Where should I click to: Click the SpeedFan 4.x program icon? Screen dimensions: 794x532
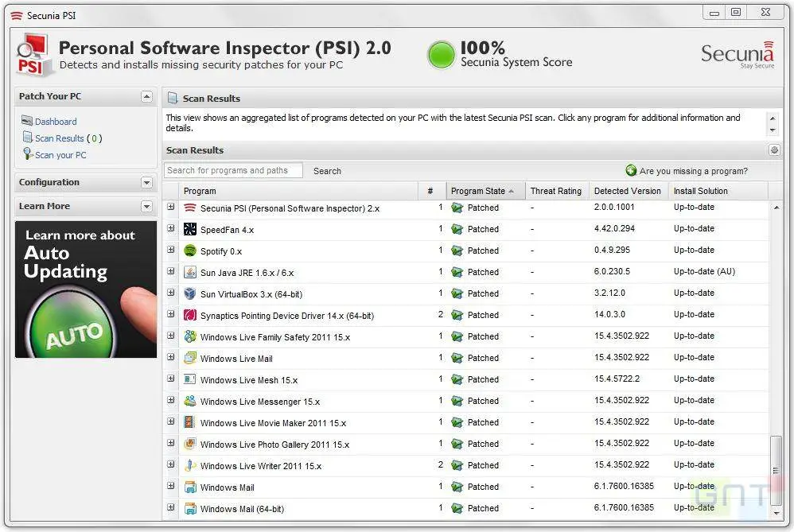[190, 229]
